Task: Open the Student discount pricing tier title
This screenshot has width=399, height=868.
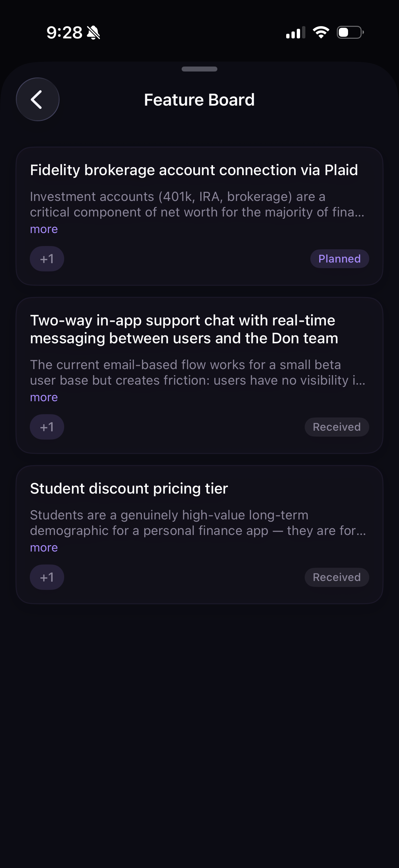Action: click(129, 489)
